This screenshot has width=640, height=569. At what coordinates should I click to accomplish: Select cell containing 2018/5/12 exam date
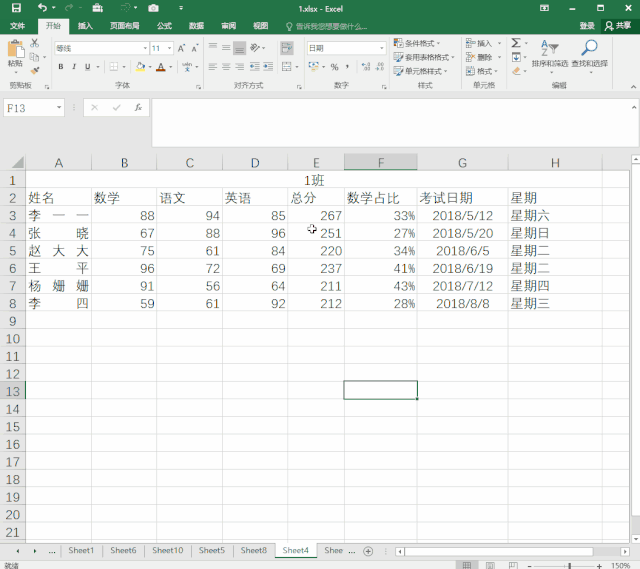(x=462, y=215)
